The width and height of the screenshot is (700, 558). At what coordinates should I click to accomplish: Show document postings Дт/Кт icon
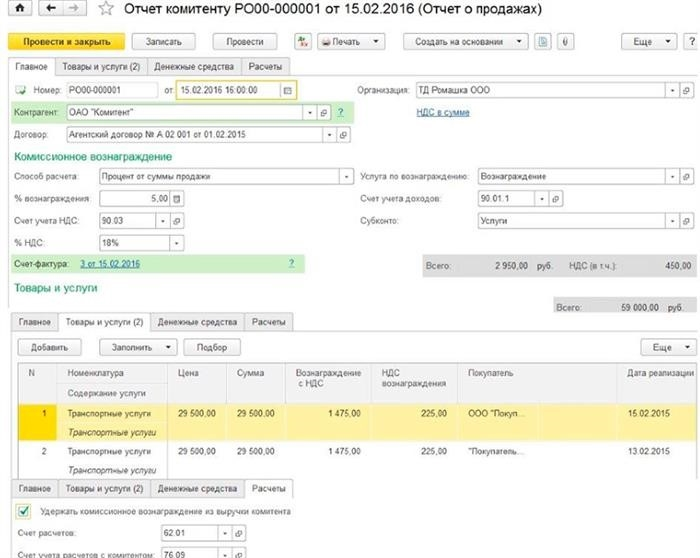(x=303, y=42)
